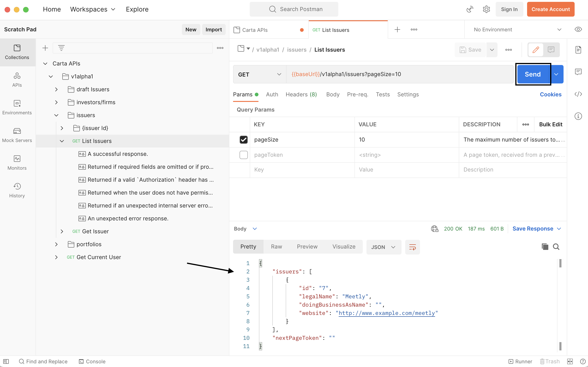Expand the portfolios folder
The height and width of the screenshot is (367, 588).
click(x=56, y=244)
